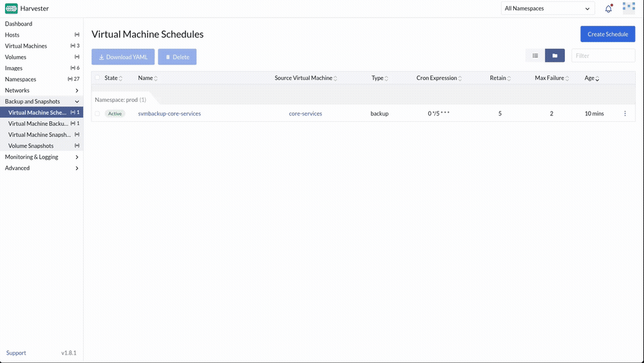Click Download YAML button
The height and width of the screenshot is (363, 644).
123,57
